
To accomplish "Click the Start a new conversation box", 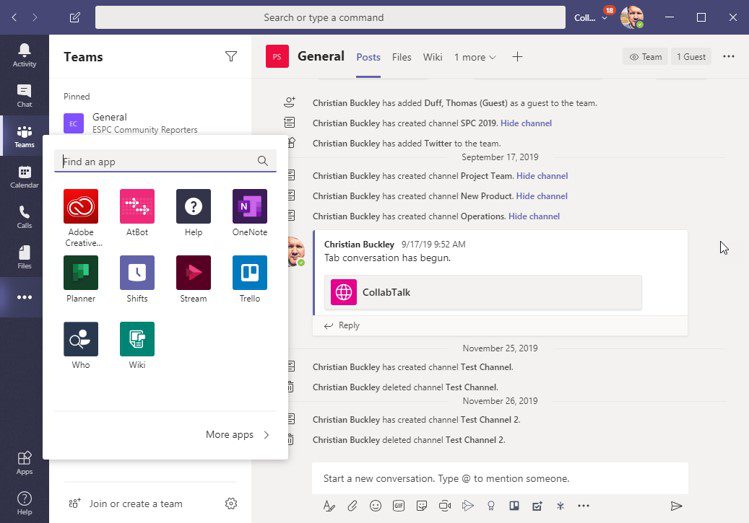I will pyautogui.click(x=500, y=478).
